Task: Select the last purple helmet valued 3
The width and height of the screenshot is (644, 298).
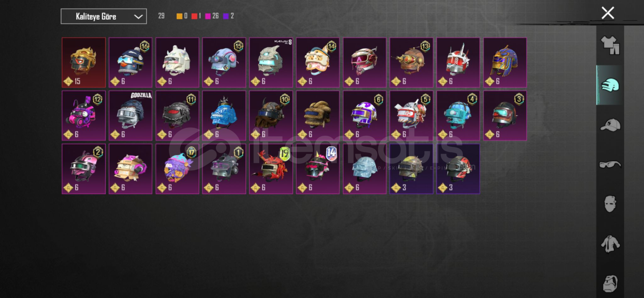Action: click(458, 169)
